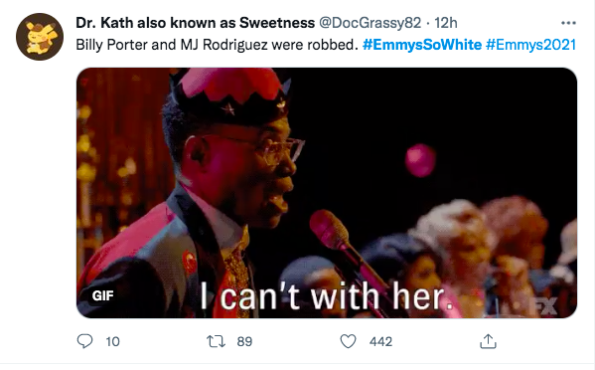Play the Billy Porter GIF

(x=327, y=193)
